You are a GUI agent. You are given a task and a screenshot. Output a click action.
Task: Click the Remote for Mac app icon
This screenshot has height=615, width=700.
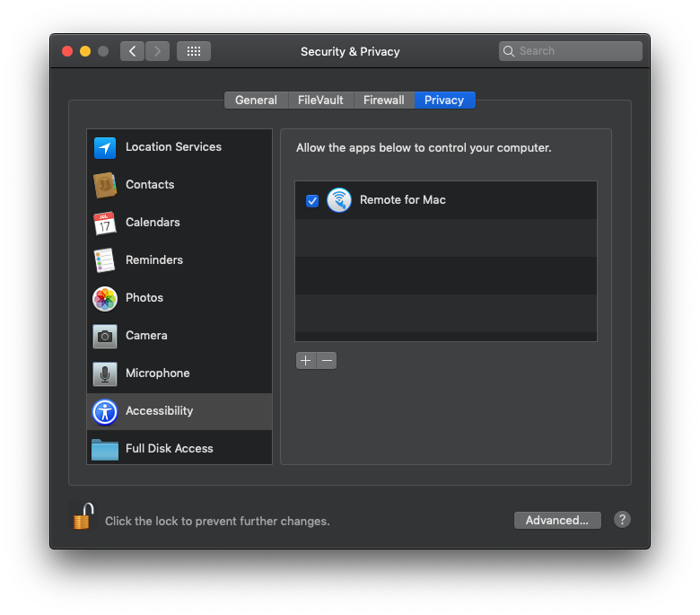click(338, 200)
